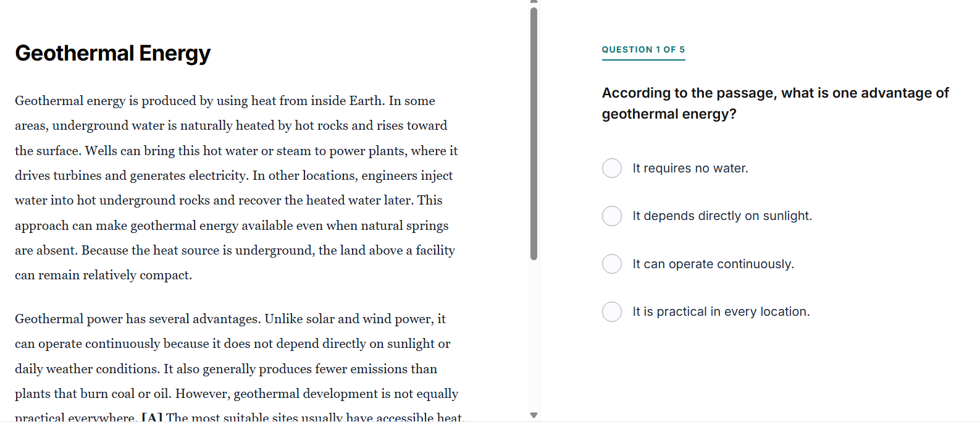Click the vertical divider between passage and question panes
This screenshot has height=427, width=980.
[x=540, y=213]
